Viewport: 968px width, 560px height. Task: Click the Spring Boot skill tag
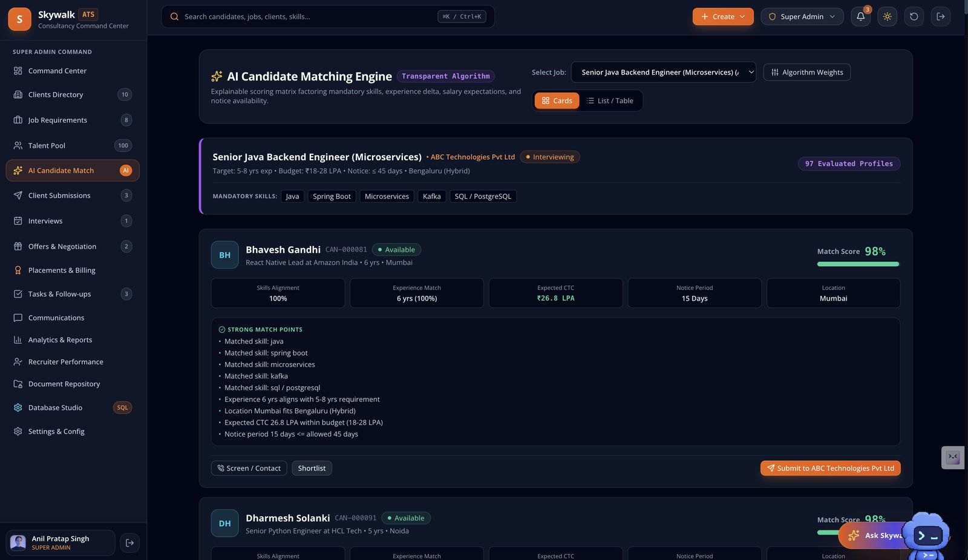332,196
